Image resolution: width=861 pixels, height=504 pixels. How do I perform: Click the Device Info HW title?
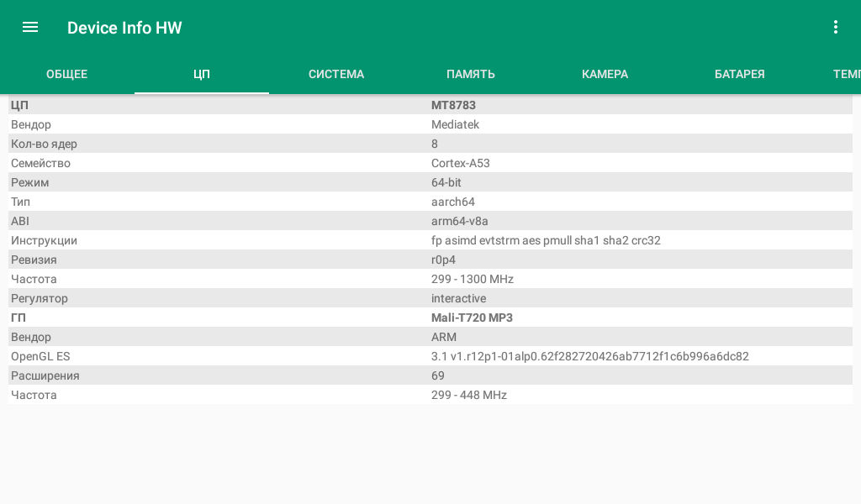point(124,28)
